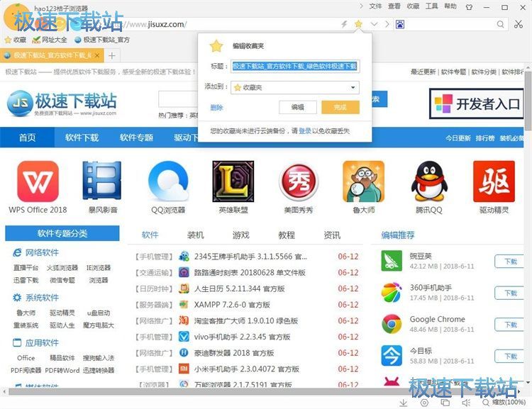Viewport: 532px width, 409px height.
Task: Click the 收藏 favorites bar star button
Action: (16, 40)
